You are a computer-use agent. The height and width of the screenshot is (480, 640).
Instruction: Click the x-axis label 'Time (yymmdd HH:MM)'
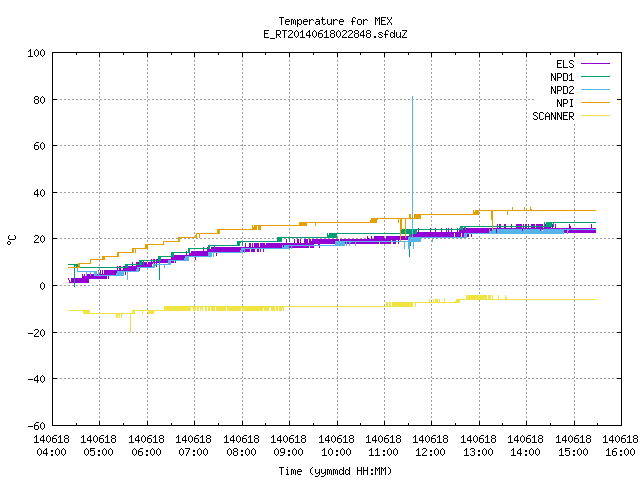coord(335,471)
